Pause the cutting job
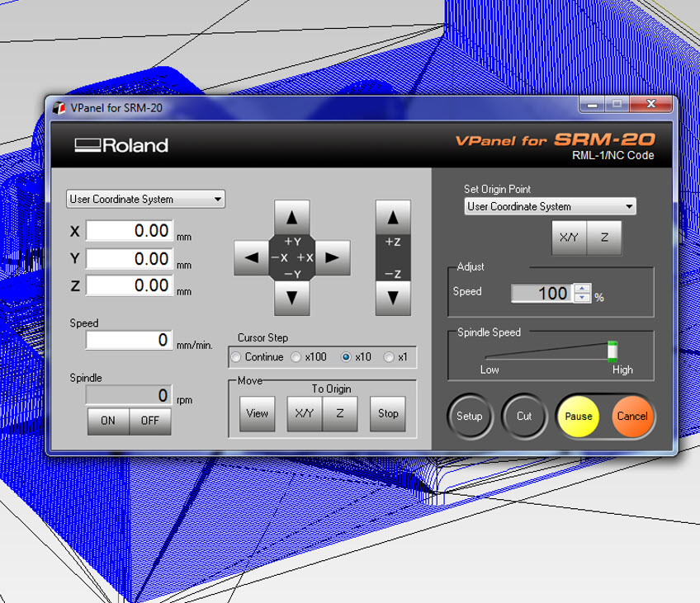Screen dimensions: 700x603 pos(579,416)
